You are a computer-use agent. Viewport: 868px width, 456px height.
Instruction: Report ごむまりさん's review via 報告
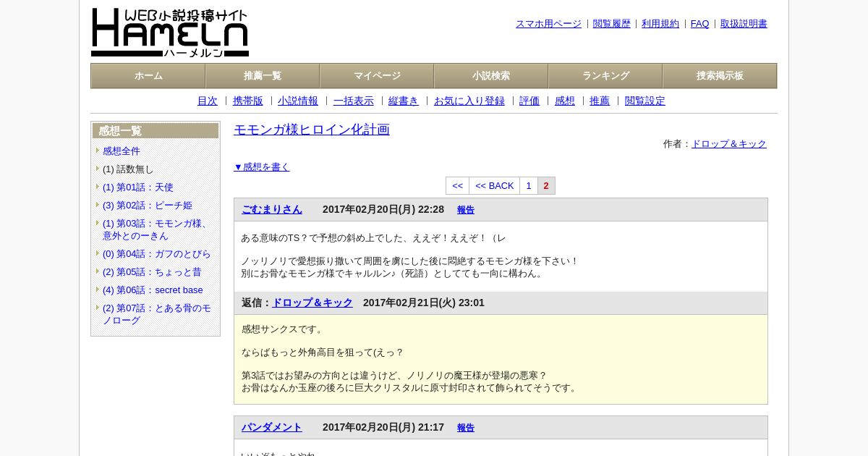tap(466, 210)
